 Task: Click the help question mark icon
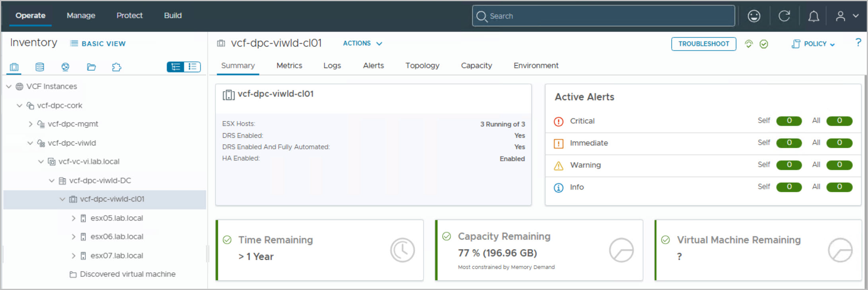tap(858, 42)
